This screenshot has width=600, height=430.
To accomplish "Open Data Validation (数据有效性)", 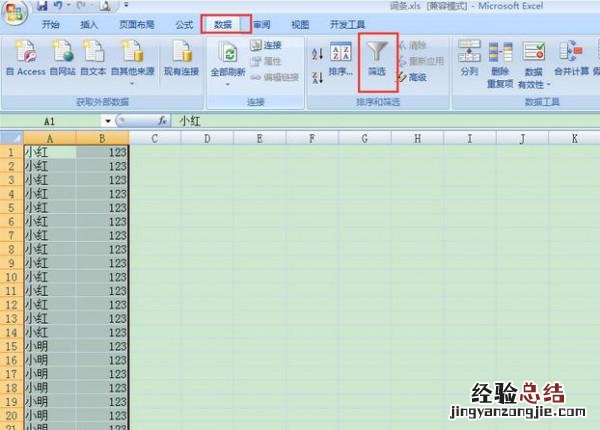I will 534,64.
